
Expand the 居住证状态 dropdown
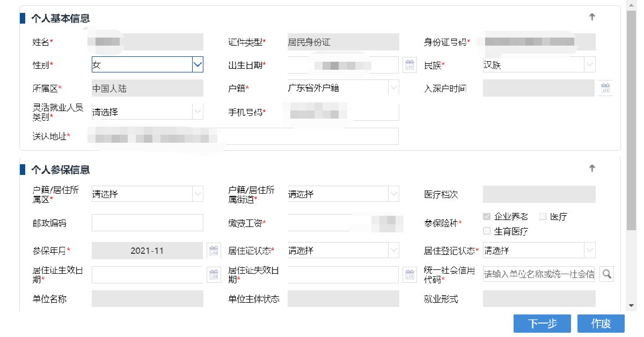coord(394,250)
